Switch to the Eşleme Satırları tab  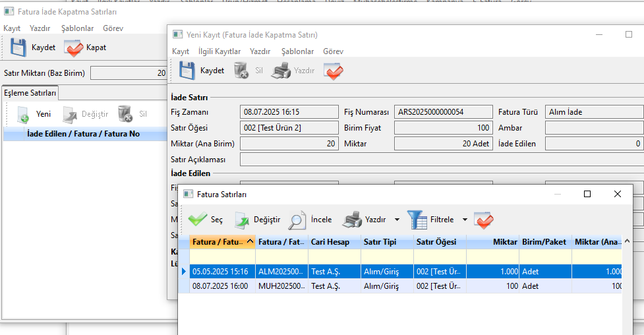coord(30,93)
